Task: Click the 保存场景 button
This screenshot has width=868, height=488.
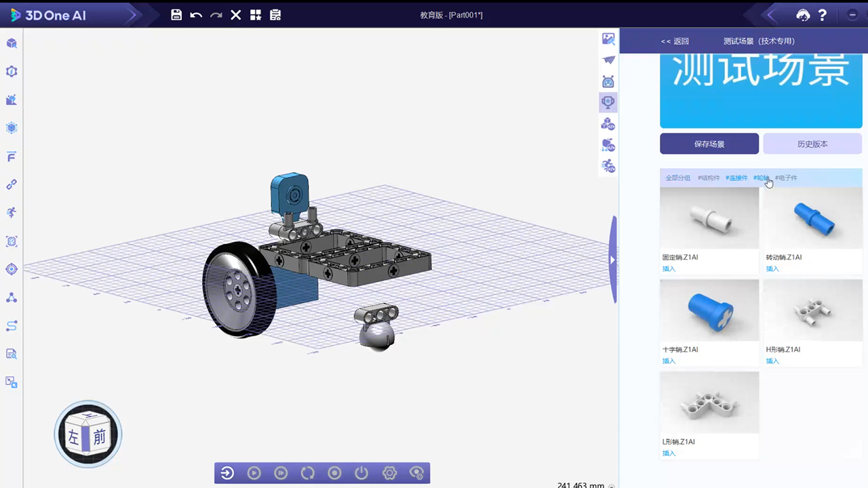Action: coord(709,144)
